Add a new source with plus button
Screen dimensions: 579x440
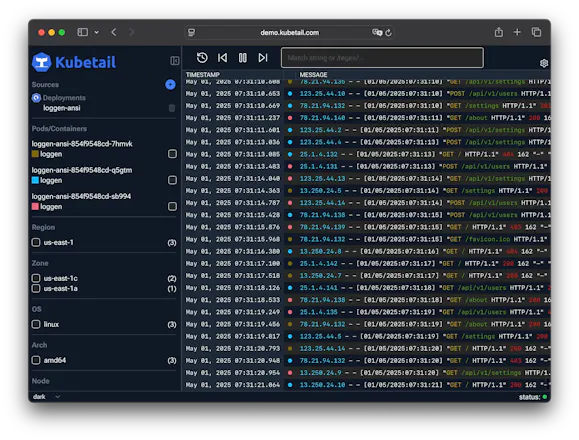tap(170, 85)
